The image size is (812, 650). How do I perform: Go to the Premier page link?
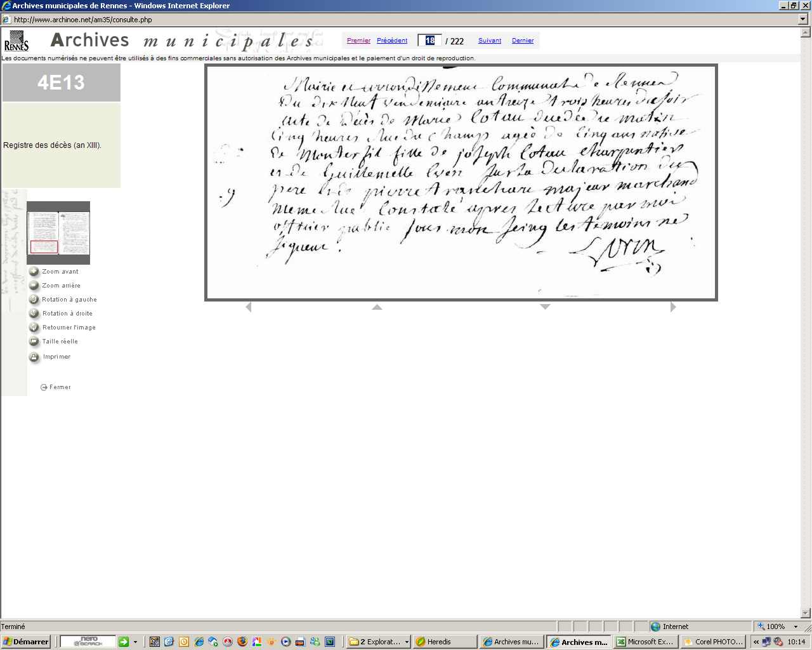[x=358, y=41]
